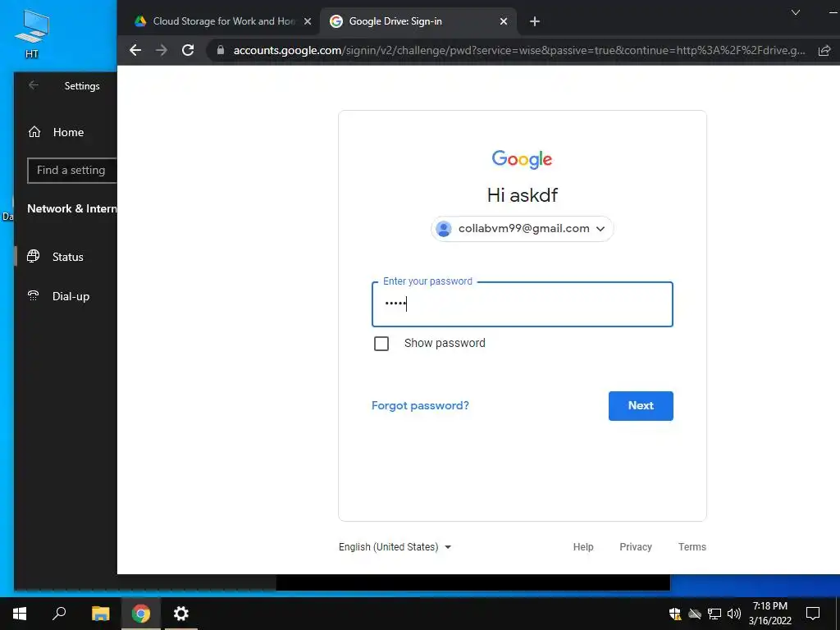Open the notification center icon
This screenshot has height=630, width=840.
[x=813, y=614]
